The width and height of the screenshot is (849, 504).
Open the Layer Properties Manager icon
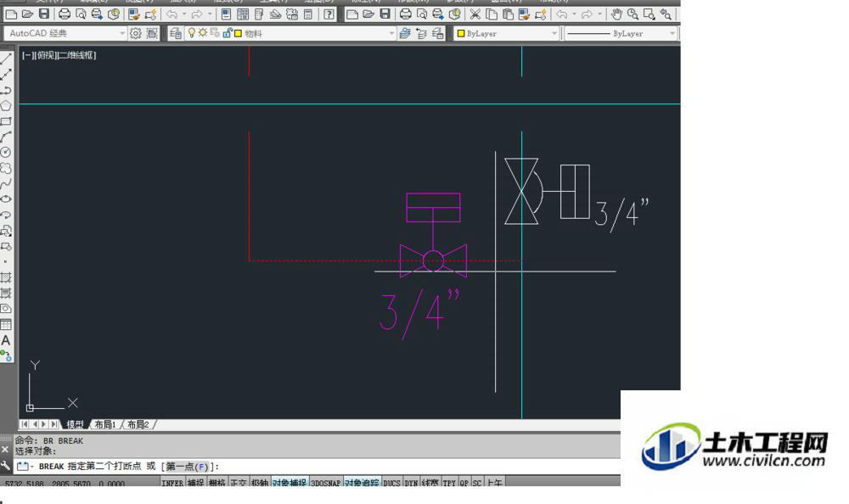click(176, 34)
